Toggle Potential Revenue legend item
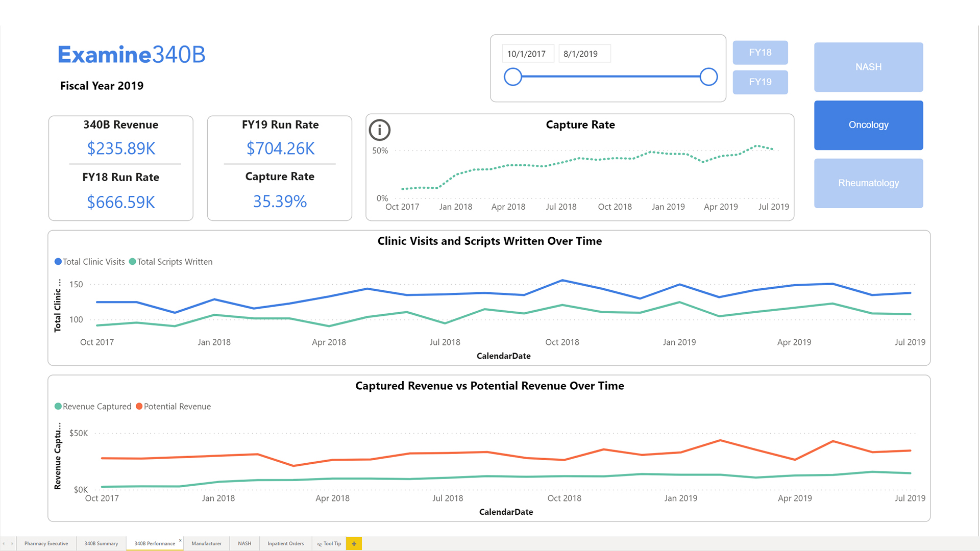This screenshot has height=551, width=980. click(174, 407)
